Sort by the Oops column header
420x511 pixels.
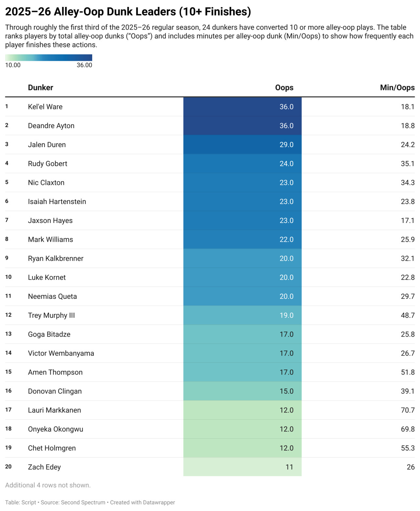[x=284, y=88]
